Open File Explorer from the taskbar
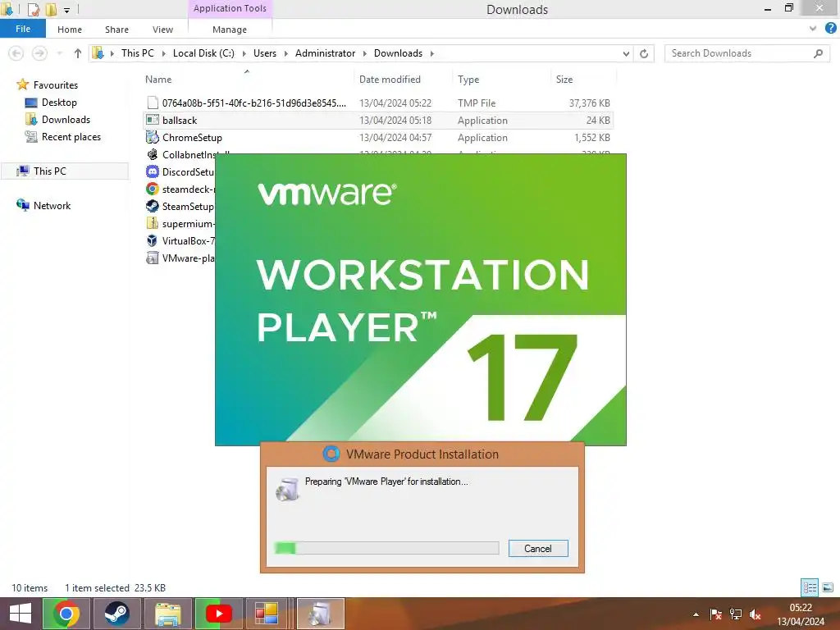This screenshot has width=840, height=630. (167, 614)
